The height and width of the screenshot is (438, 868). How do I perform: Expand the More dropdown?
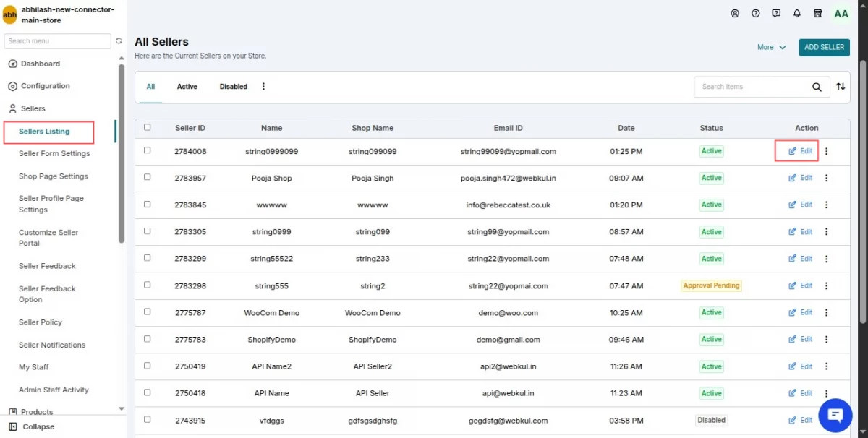tap(771, 47)
